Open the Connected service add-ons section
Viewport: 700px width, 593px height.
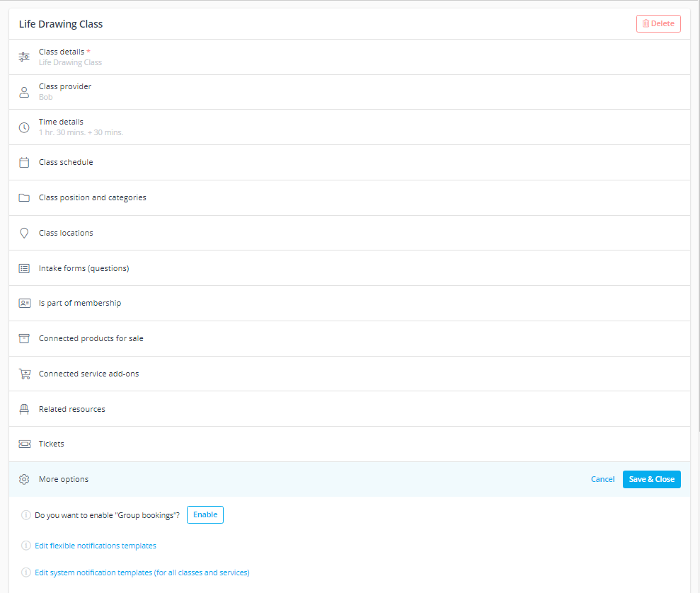(x=88, y=374)
